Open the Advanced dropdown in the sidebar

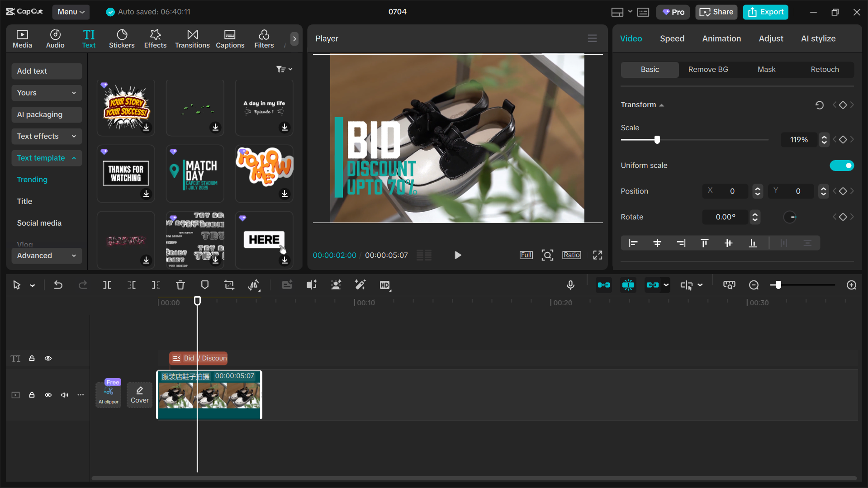coord(47,256)
